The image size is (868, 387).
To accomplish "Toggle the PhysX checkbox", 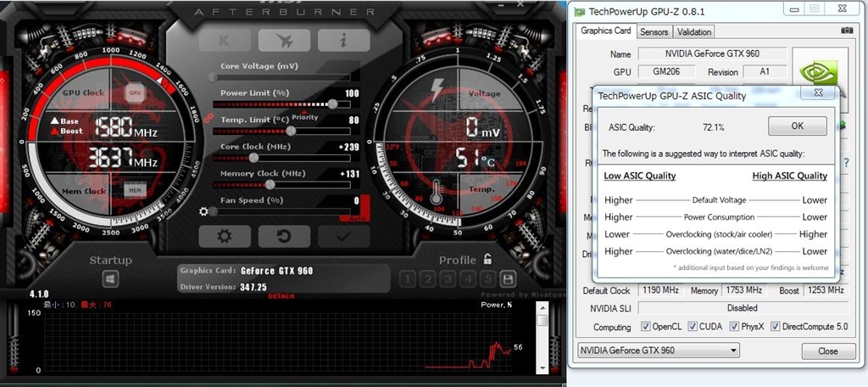I will pyautogui.click(x=735, y=327).
